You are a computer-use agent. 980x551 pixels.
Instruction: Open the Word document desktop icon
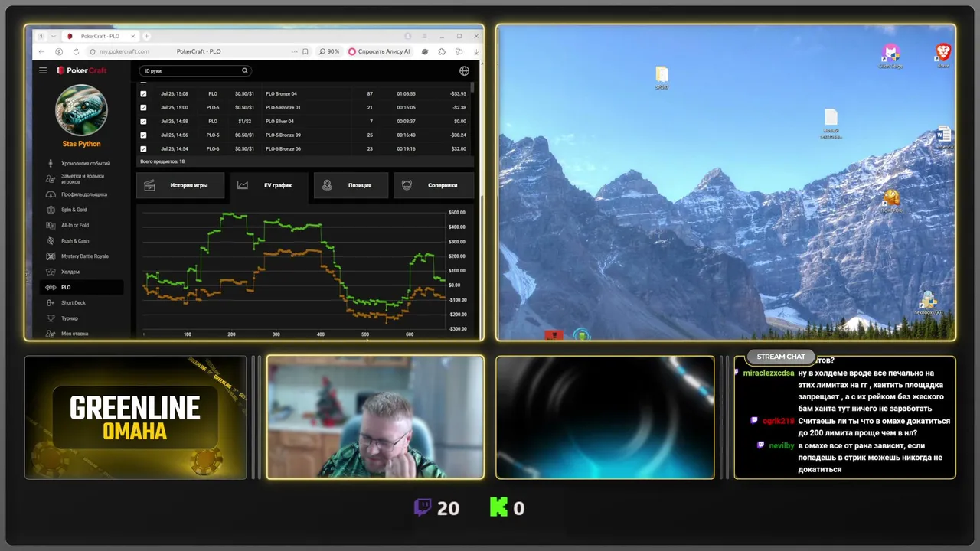(x=944, y=138)
